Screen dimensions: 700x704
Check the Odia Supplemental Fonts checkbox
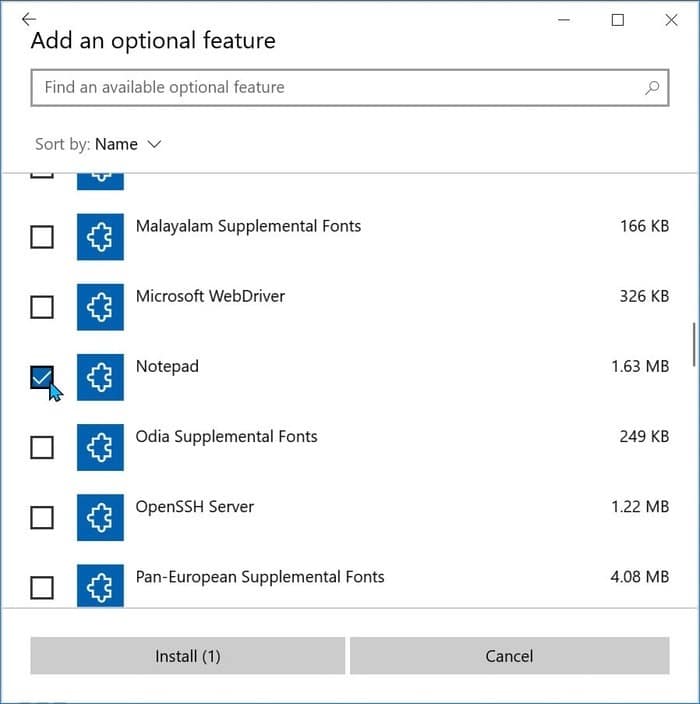coord(42,447)
